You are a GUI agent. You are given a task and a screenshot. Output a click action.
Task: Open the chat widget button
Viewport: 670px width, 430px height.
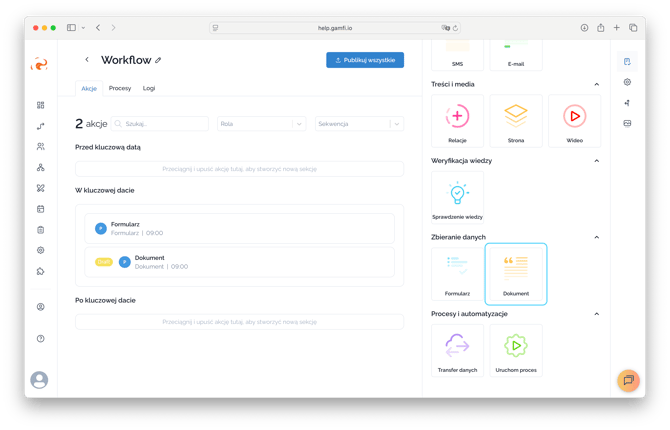click(x=628, y=380)
